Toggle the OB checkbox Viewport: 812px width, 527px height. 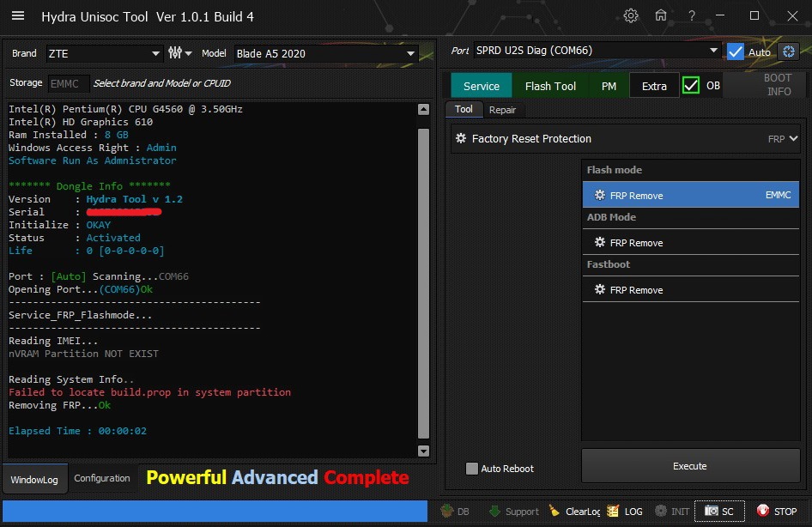pos(691,86)
